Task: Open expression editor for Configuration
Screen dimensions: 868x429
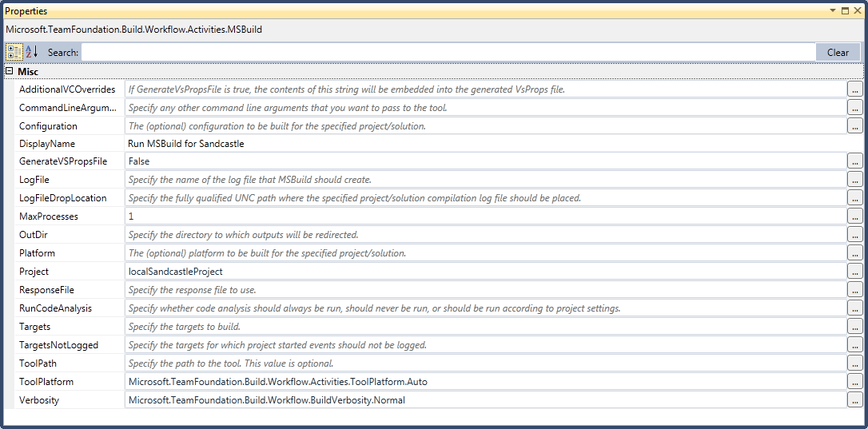Action: pyautogui.click(x=854, y=125)
